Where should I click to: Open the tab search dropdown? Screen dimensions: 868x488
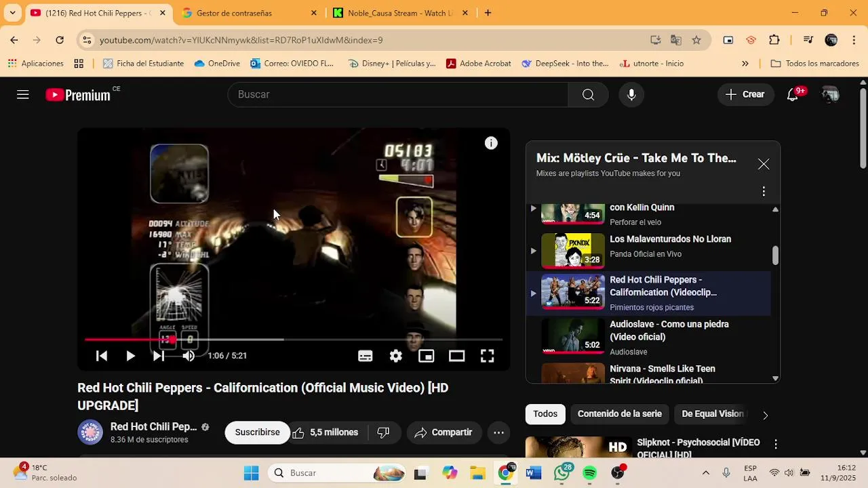click(x=12, y=13)
